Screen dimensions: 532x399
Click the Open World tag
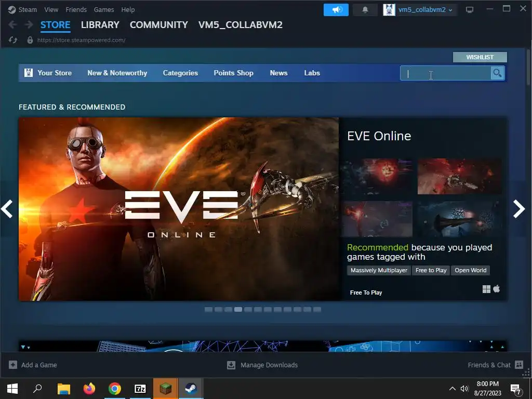coord(470,270)
